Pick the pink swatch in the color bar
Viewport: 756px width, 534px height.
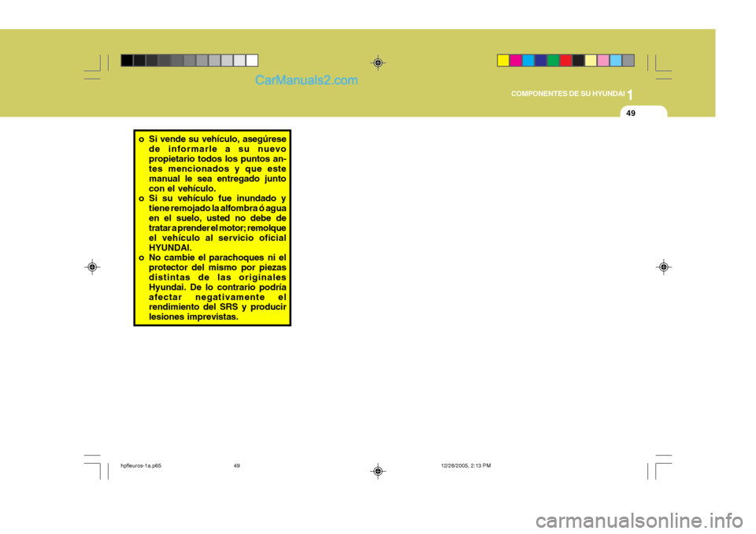(603, 61)
